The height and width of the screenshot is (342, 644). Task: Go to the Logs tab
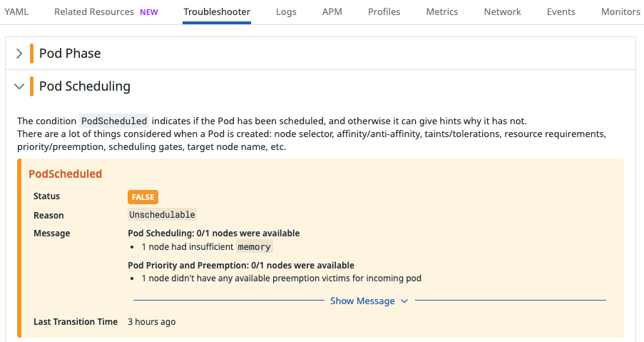click(285, 12)
